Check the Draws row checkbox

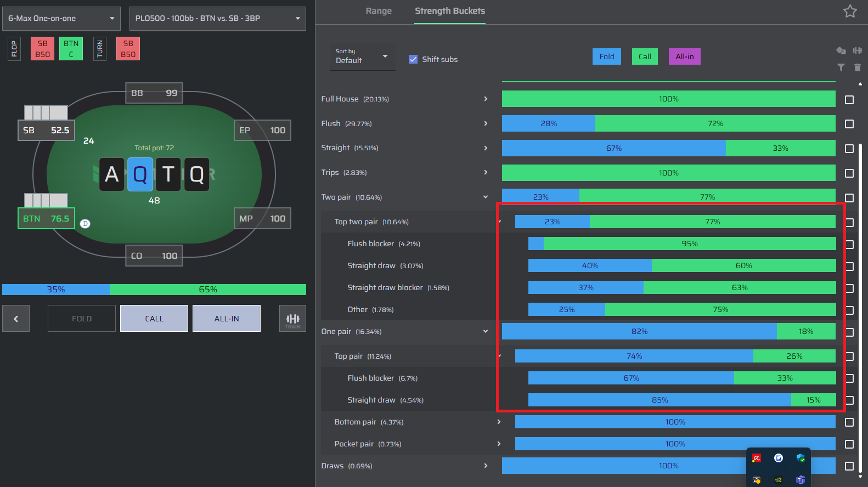[849, 466]
